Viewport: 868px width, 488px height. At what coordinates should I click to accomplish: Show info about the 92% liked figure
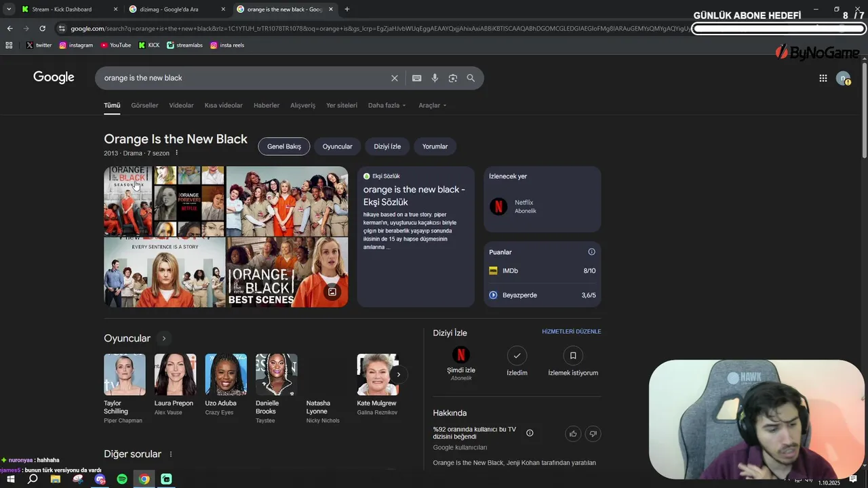(x=530, y=433)
